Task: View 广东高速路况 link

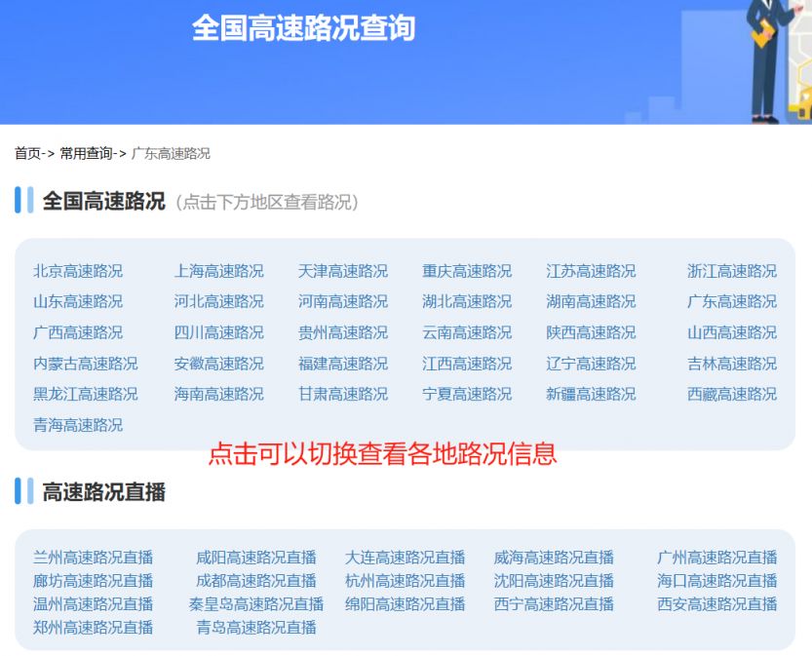Action: 731,301
